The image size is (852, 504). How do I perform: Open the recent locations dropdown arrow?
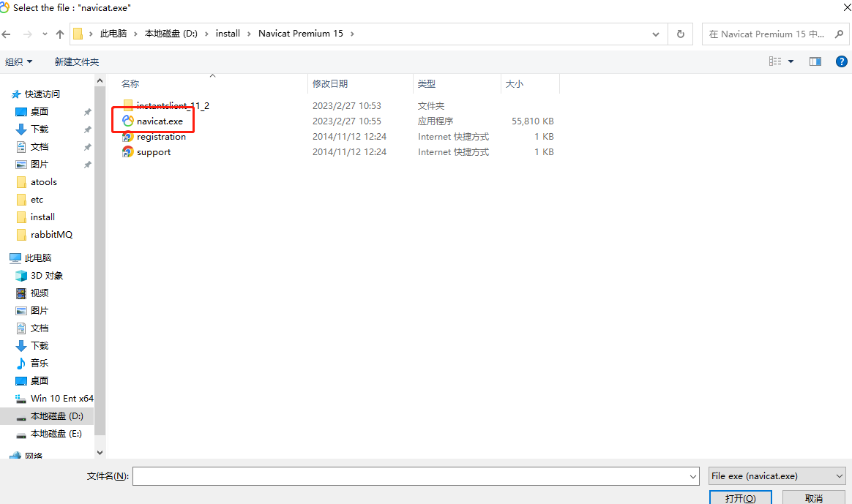(x=45, y=34)
